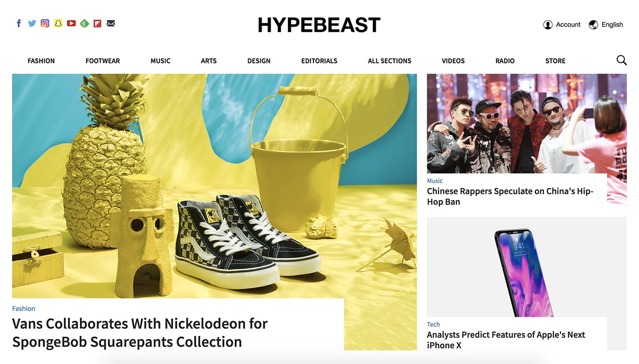Expand the English language selector

point(606,25)
